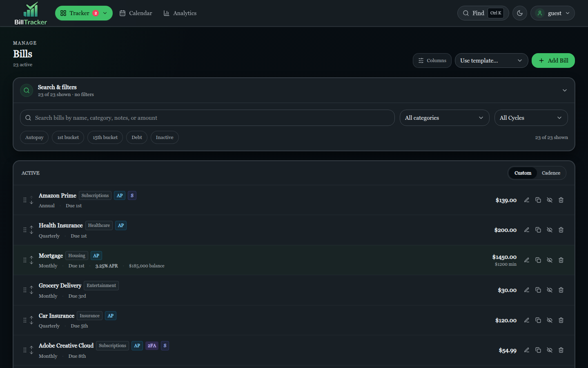Collapse the Search & filters panel

click(x=565, y=90)
